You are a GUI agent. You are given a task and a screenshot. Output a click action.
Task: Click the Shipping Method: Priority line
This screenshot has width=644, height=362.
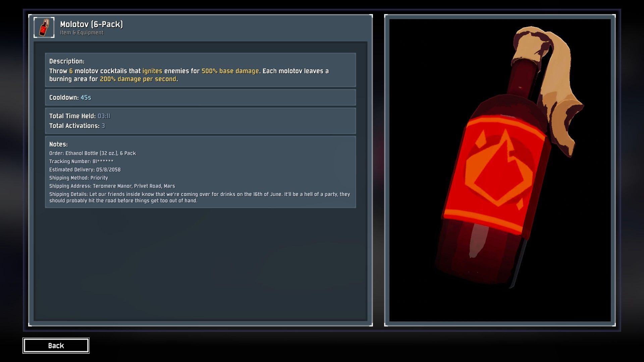[x=79, y=178]
